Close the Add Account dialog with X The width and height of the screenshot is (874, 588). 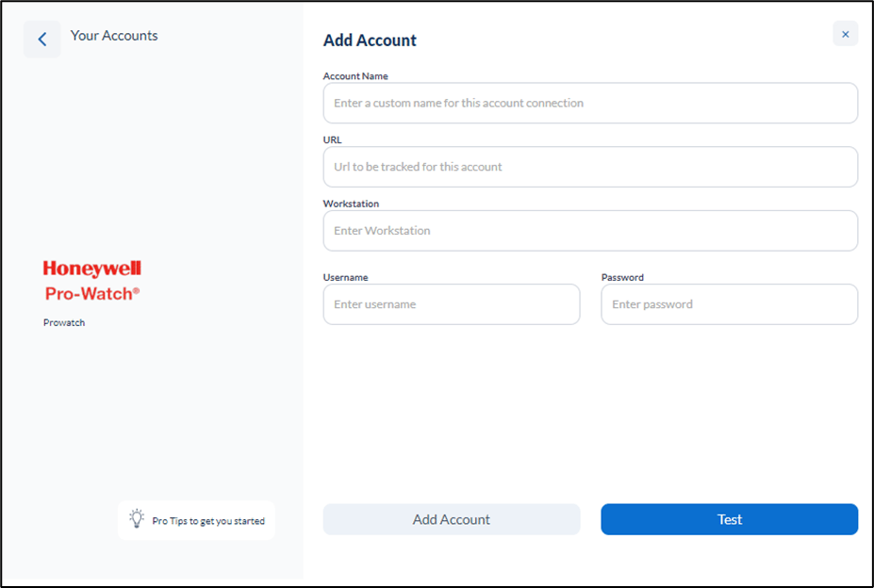(x=845, y=34)
